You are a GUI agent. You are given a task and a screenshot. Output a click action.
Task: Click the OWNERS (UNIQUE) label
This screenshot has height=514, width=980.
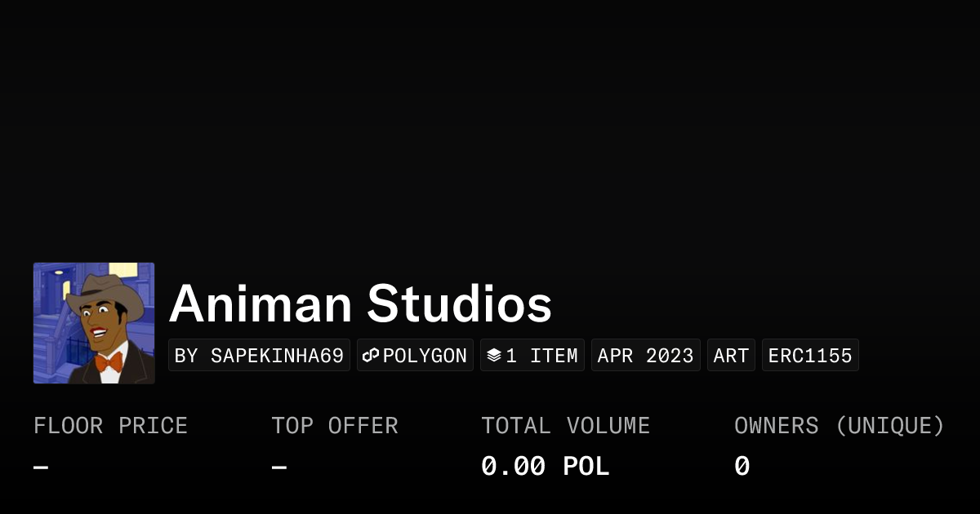coord(839,426)
